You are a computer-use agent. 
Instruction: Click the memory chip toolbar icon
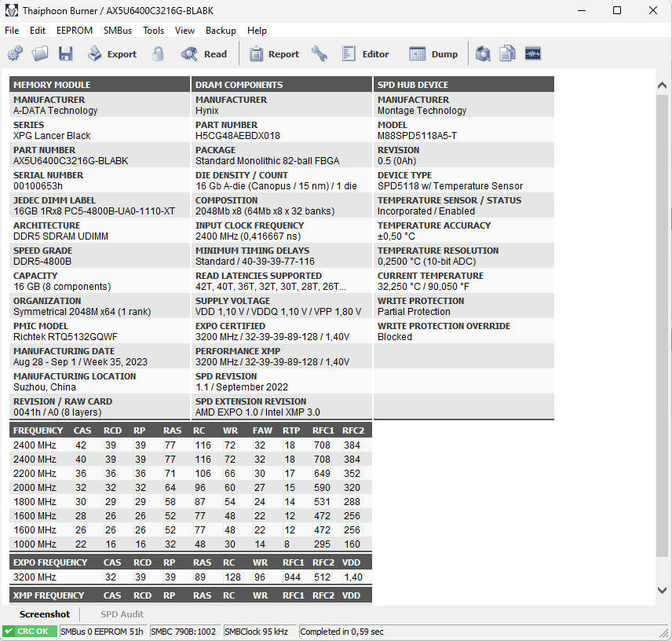[533, 54]
